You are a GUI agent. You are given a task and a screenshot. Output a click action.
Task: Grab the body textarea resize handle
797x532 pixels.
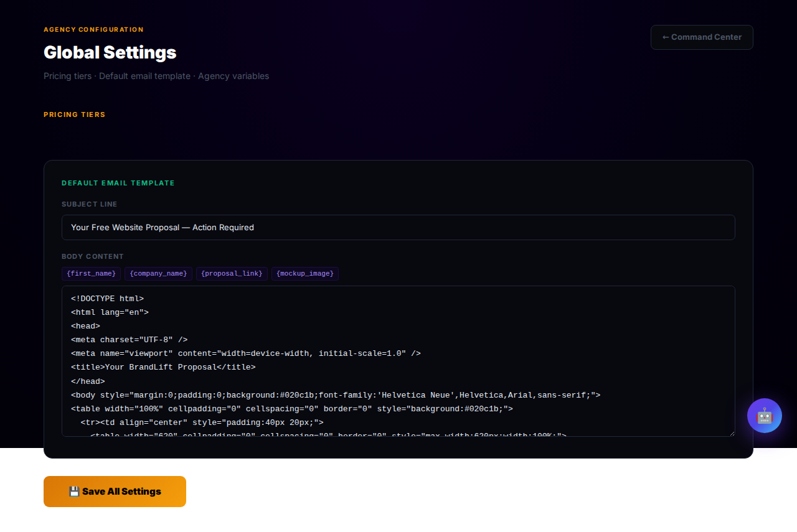coord(731,432)
